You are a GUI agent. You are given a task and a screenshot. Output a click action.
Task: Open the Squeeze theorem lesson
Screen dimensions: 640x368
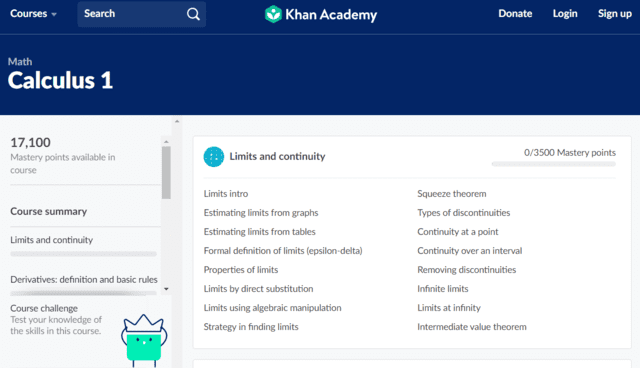pos(451,194)
